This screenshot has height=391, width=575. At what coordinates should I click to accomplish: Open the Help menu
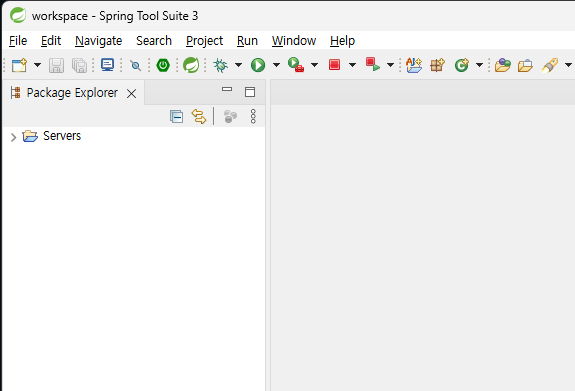click(x=343, y=41)
